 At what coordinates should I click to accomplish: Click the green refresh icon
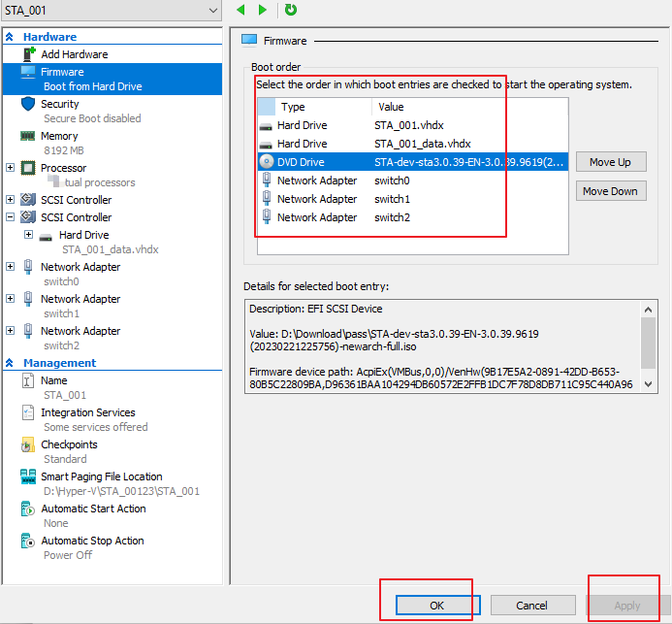pyautogui.click(x=290, y=10)
